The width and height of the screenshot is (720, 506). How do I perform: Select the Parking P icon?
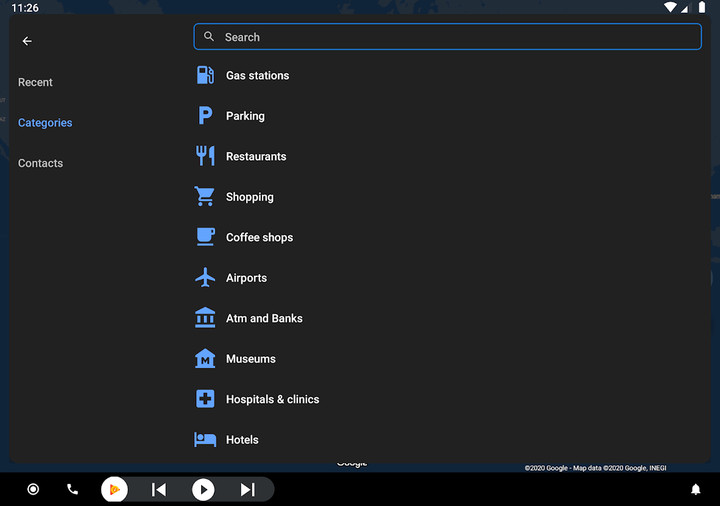point(205,116)
